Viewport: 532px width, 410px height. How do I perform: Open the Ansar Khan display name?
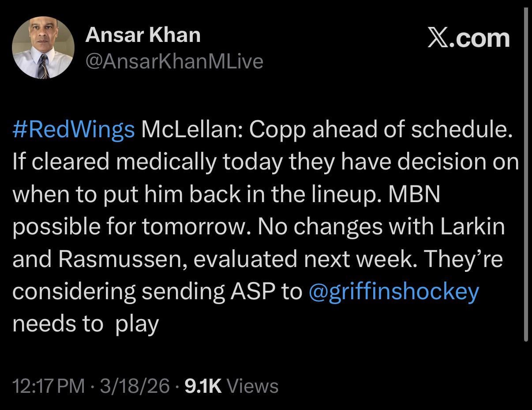pyautogui.click(x=142, y=35)
